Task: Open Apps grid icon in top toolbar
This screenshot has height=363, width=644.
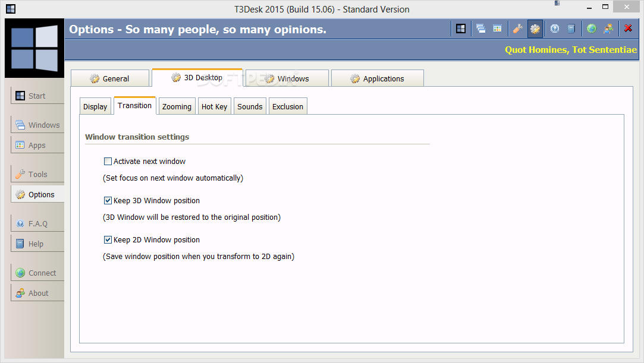Action: [x=497, y=29]
